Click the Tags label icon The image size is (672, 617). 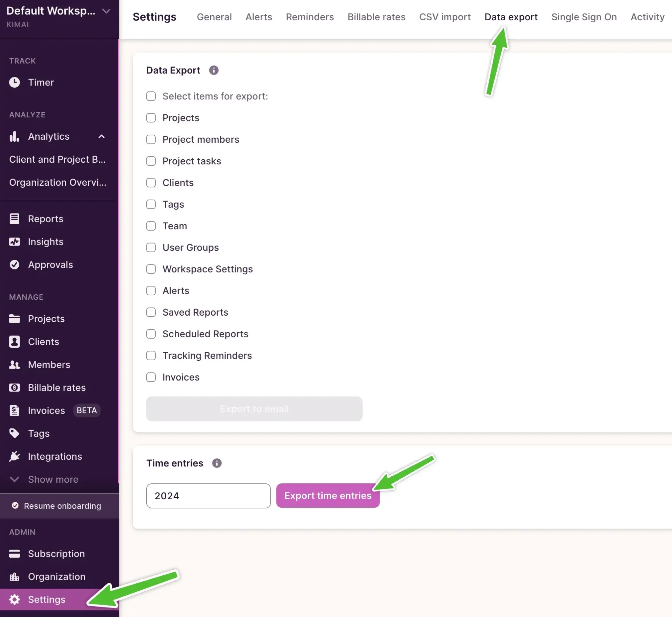[x=14, y=433]
